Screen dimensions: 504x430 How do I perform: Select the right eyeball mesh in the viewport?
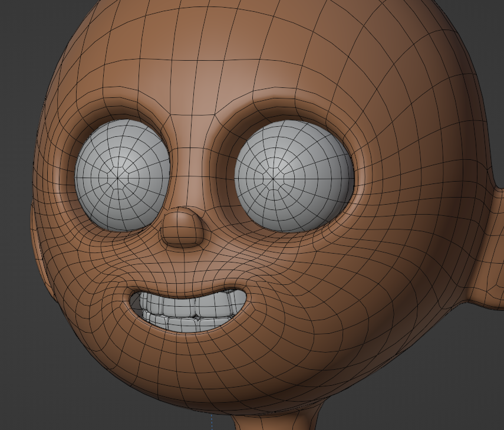click(294, 176)
